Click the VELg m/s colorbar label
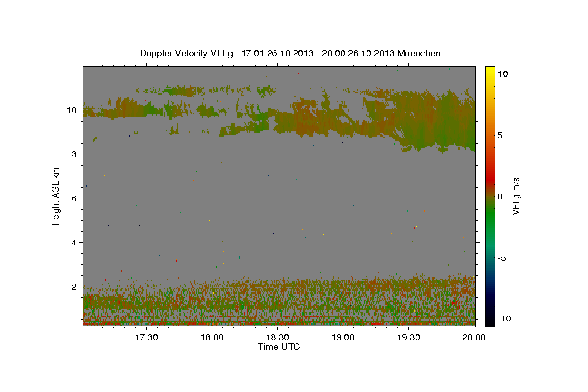Viewport: 588px width, 392px height. click(515, 196)
